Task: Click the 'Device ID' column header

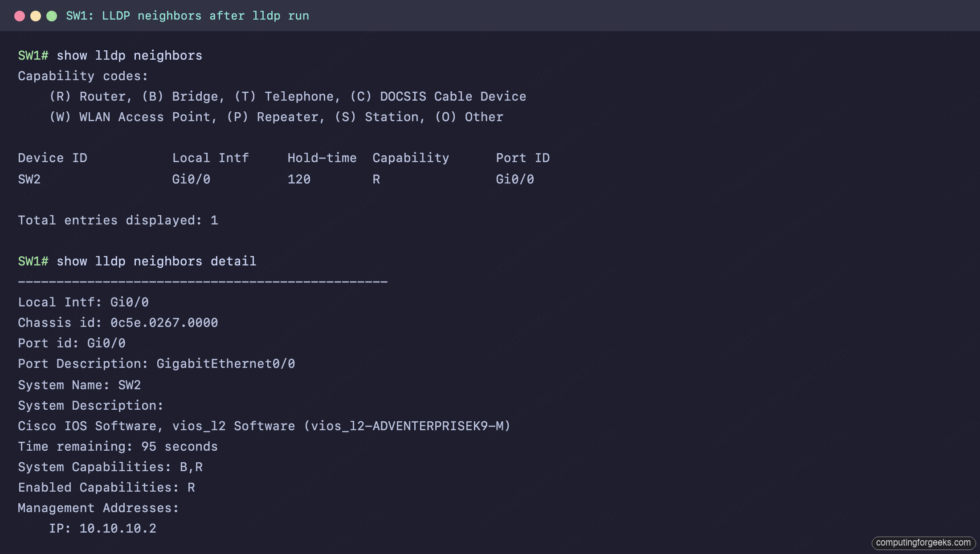Action: coord(53,158)
